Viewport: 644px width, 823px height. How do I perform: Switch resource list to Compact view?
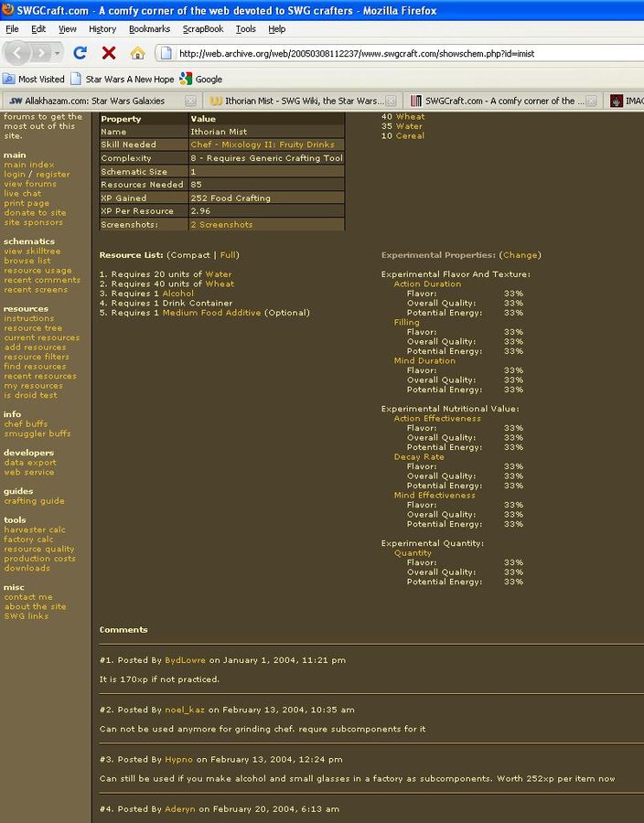[189, 255]
